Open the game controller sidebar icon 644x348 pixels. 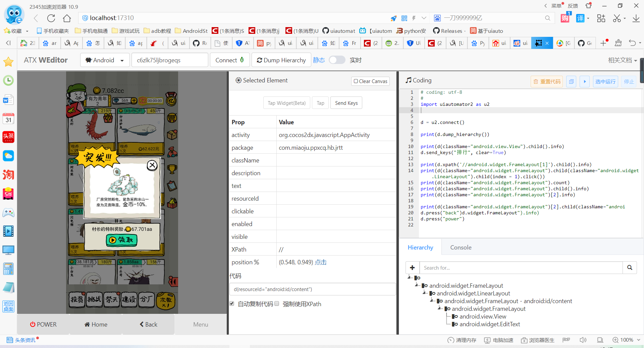8,212
